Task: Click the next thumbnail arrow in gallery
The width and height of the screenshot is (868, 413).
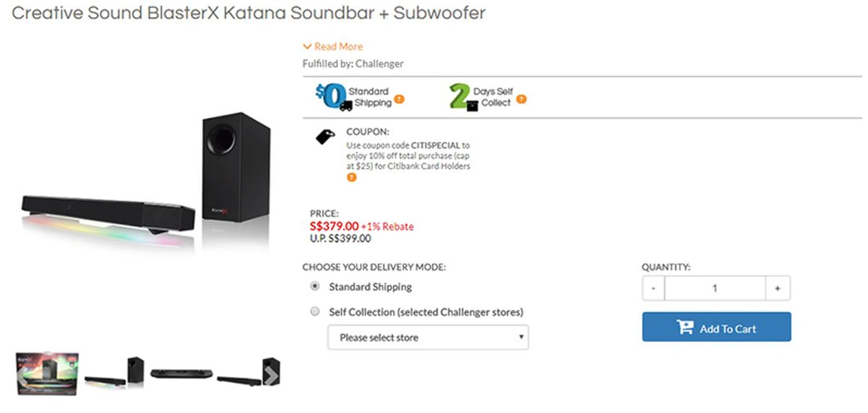Action: [271, 375]
